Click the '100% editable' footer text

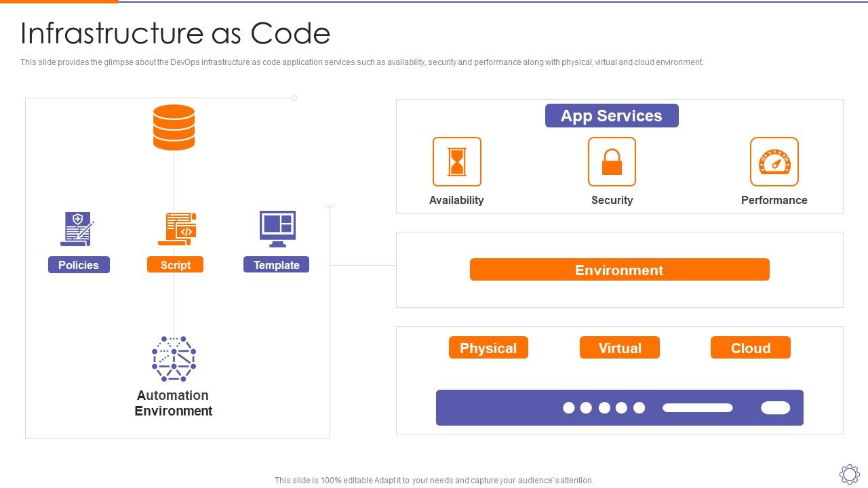[x=434, y=481]
